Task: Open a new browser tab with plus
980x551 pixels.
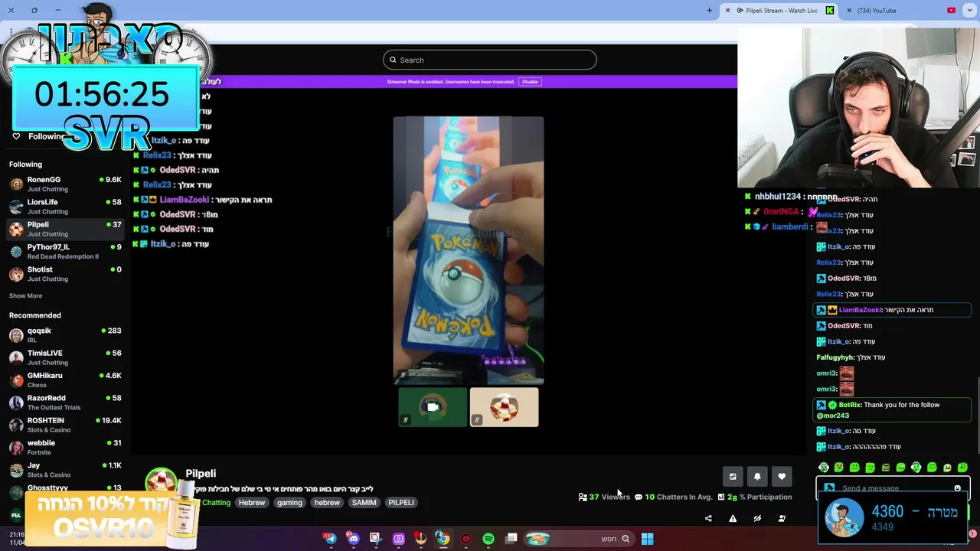Action: click(x=709, y=11)
